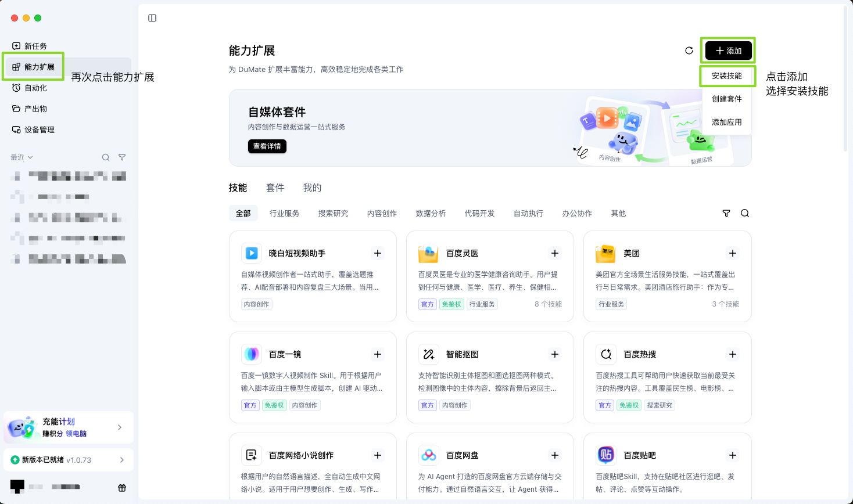
Task: Click the 百度网盘 app icon
Action: pos(429,455)
